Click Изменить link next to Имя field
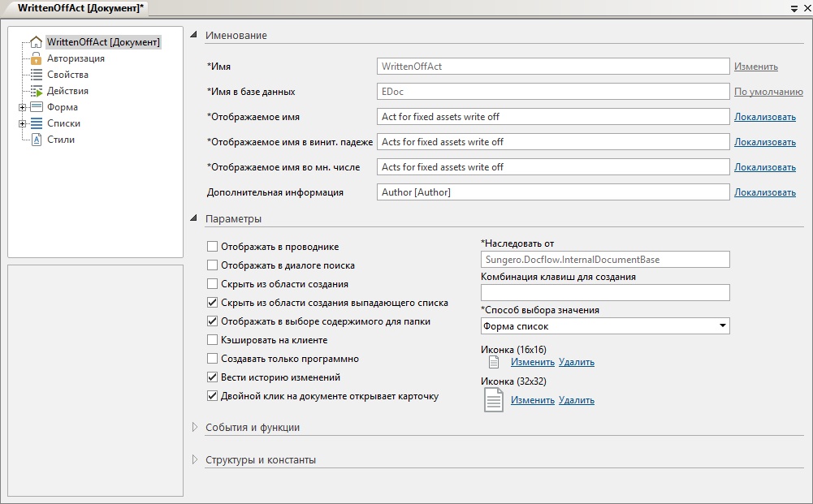The width and height of the screenshot is (813, 504). click(755, 67)
